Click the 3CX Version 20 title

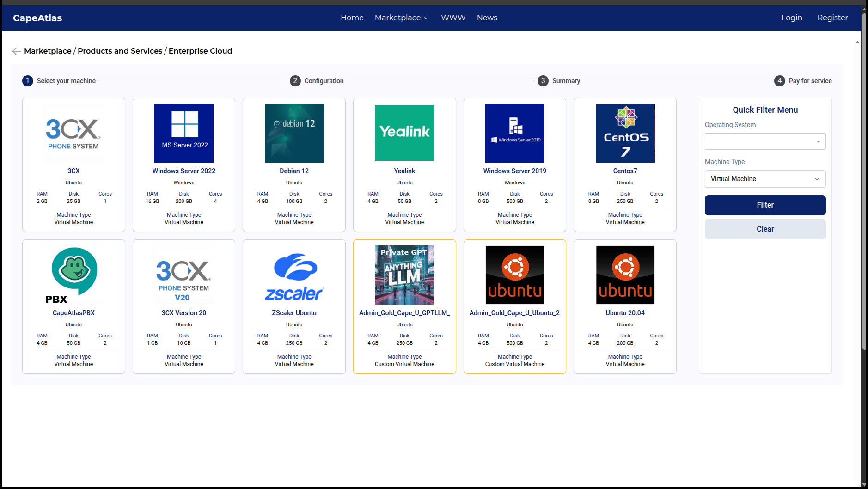[184, 313]
